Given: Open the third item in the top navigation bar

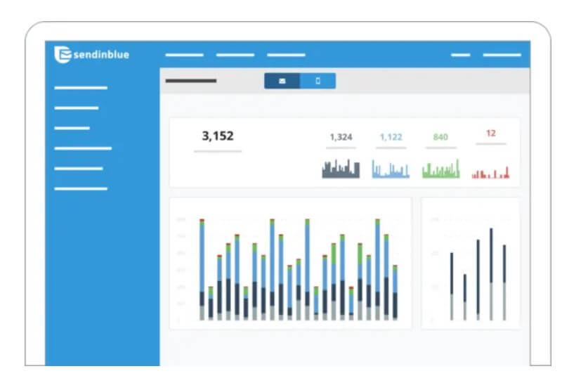Looking at the screenshot, I should 286,55.
